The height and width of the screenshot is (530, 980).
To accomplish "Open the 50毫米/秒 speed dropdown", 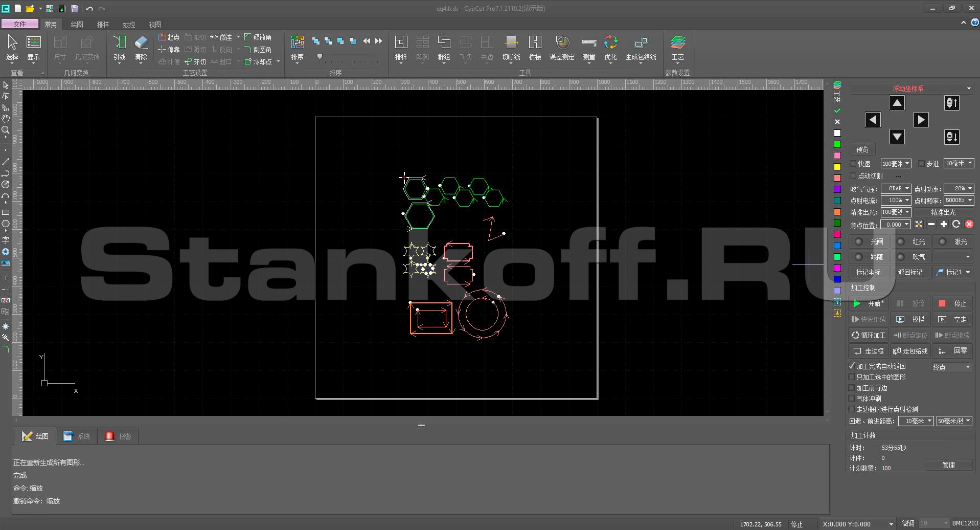I will pyautogui.click(x=954, y=421).
